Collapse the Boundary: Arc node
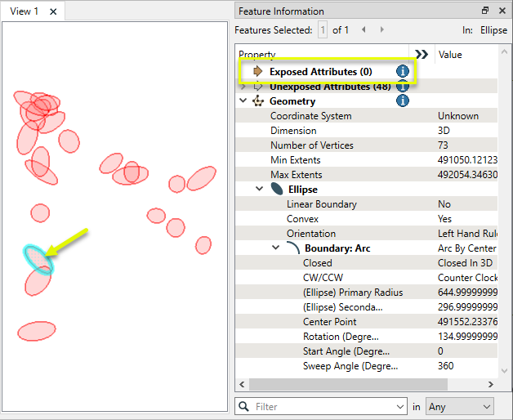The image size is (513, 420). [x=276, y=248]
